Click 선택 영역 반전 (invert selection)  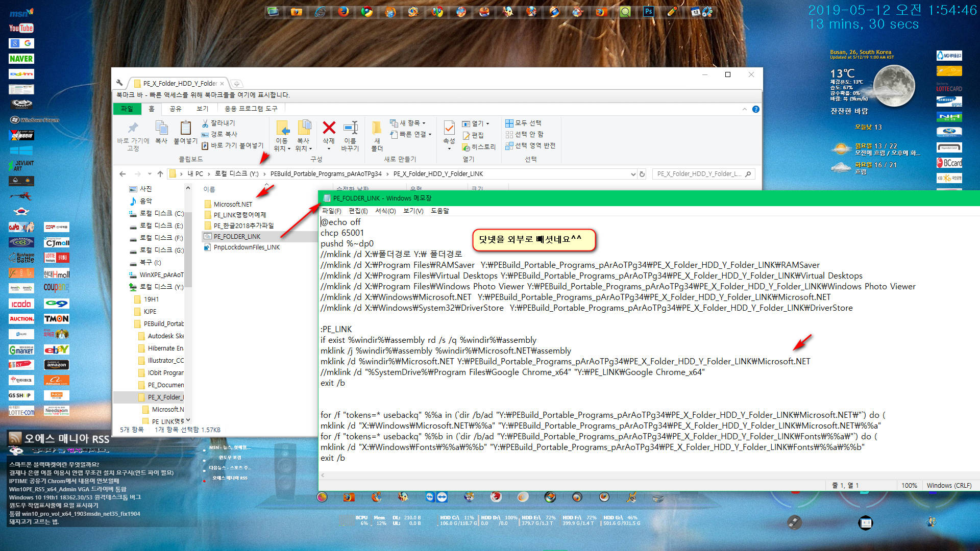pyautogui.click(x=530, y=145)
